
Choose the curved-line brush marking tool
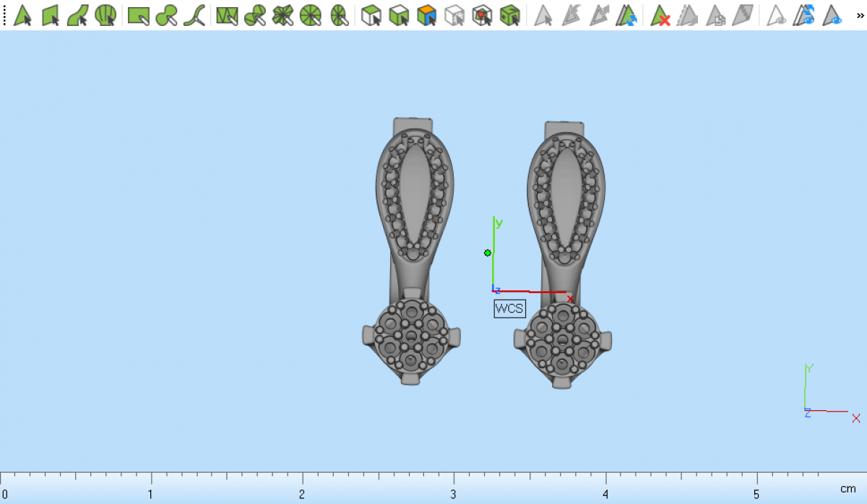point(194,15)
